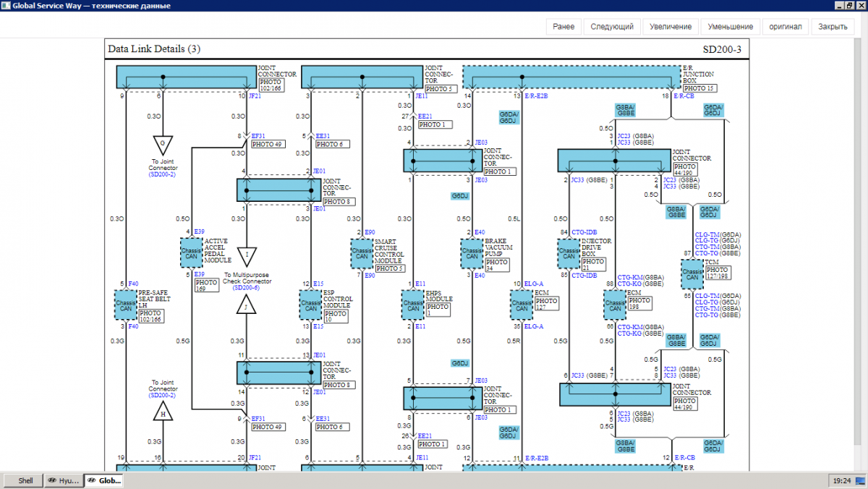The height and width of the screenshot is (489, 868).
Task: Click the G joint connector triangle symbol
Action: (163, 143)
